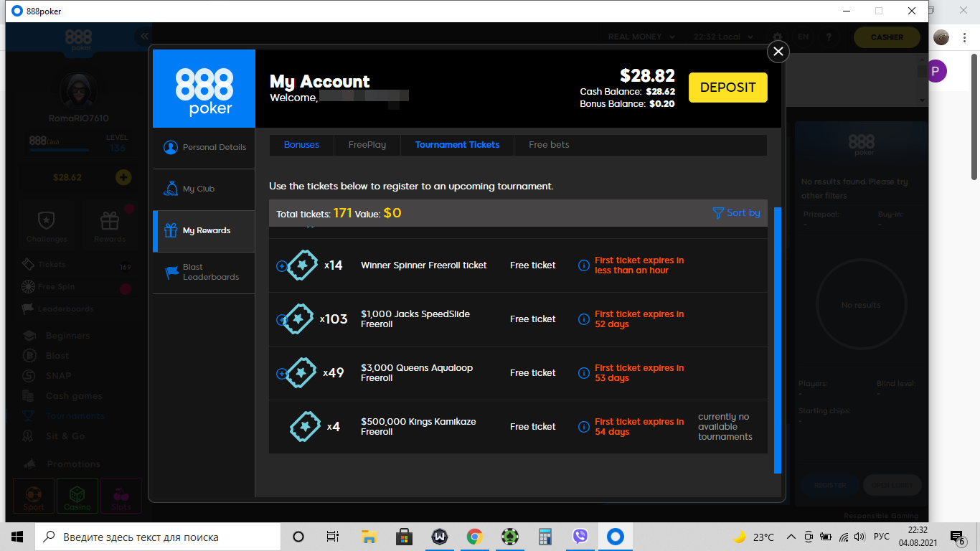Switch to the Bonuses tab
The image size is (980, 551).
pos(301,145)
